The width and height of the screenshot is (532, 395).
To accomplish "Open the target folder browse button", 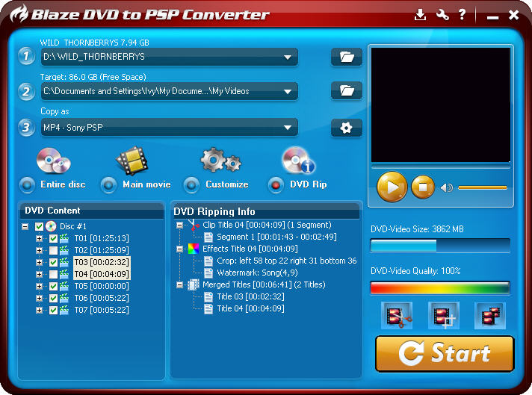I will [x=346, y=91].
